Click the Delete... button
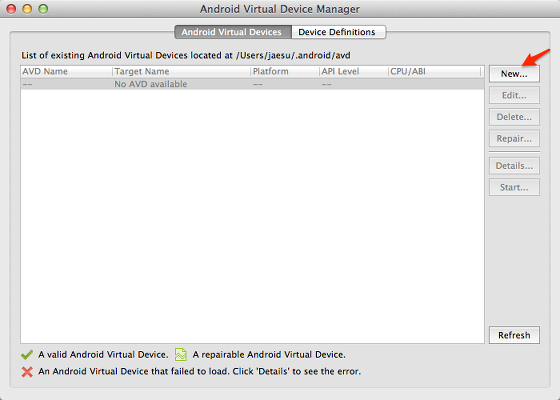Image resolution: width=560 pixels, height=400 pixels. coord(514,117)
